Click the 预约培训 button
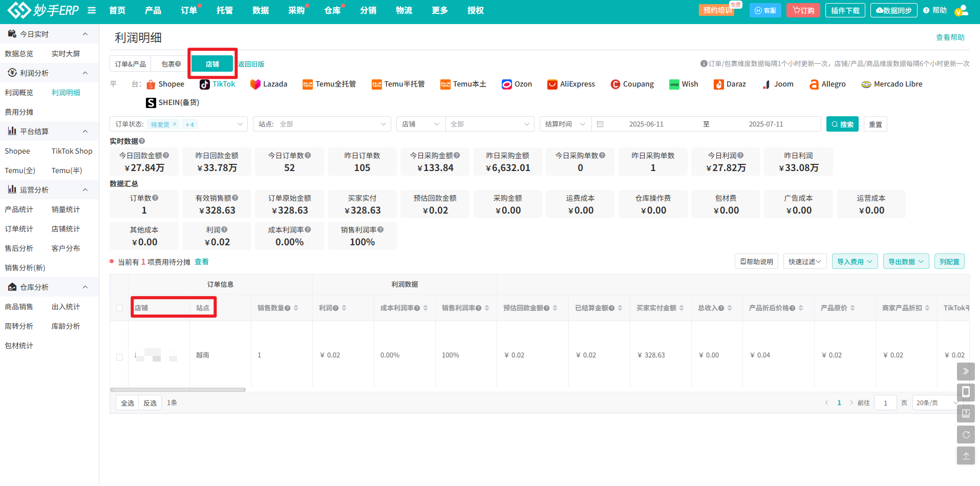The height and width of the screenshot is (486, 980). 716,10
